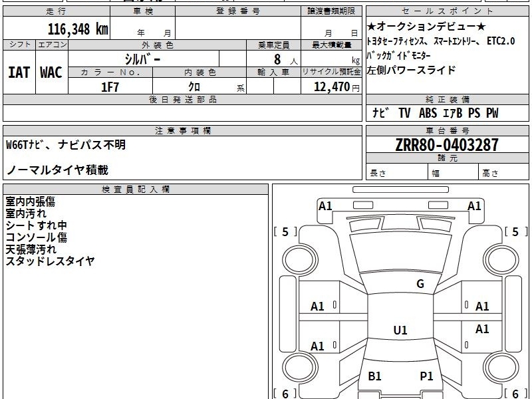This screenshot has width=532, height=399.
Task: Click the B1 mark on the diagram
Action: pos(374,376)
